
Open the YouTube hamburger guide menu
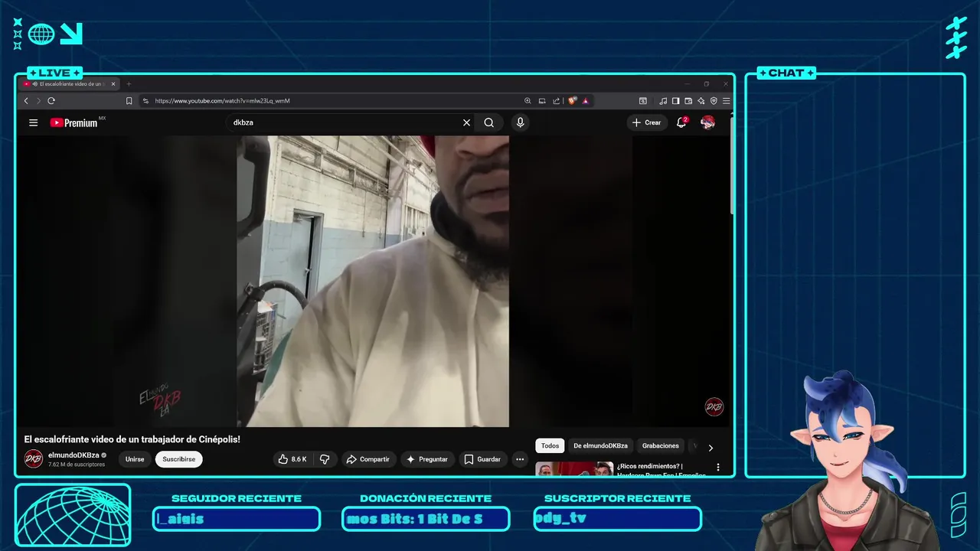tap(33, 122)
